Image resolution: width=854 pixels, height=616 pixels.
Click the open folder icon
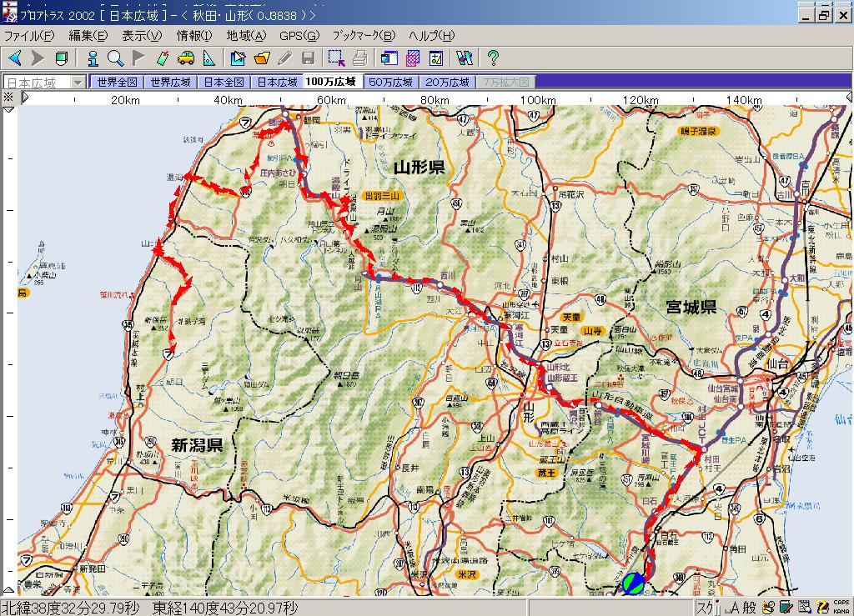(x=262, y=58)
